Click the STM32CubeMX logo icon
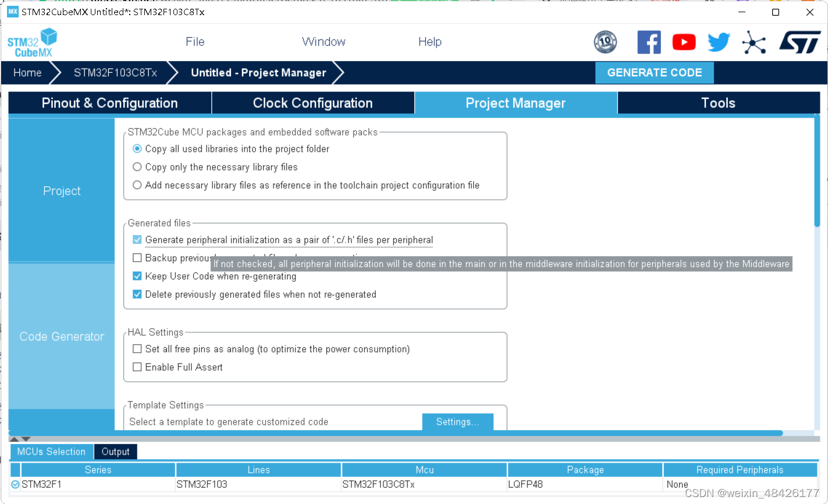 click(32, 42)
